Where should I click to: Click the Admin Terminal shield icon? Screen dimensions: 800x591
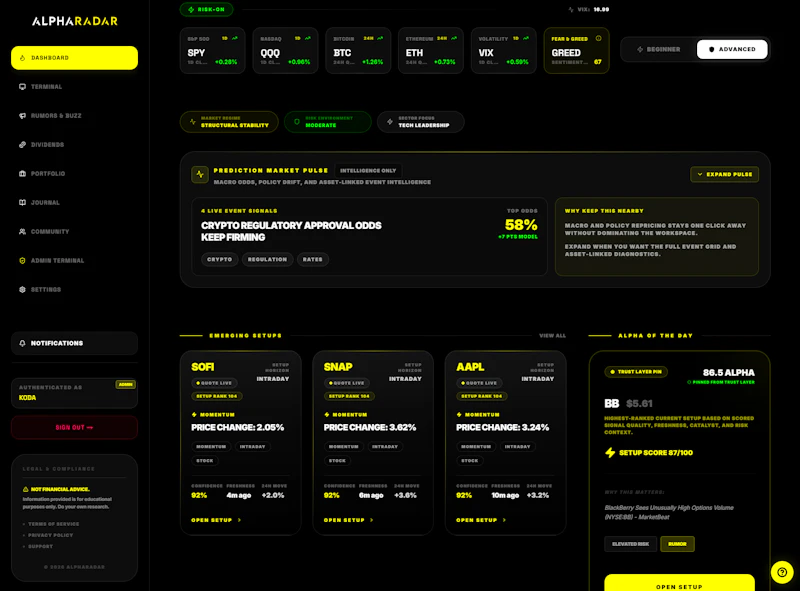point(22,260)
